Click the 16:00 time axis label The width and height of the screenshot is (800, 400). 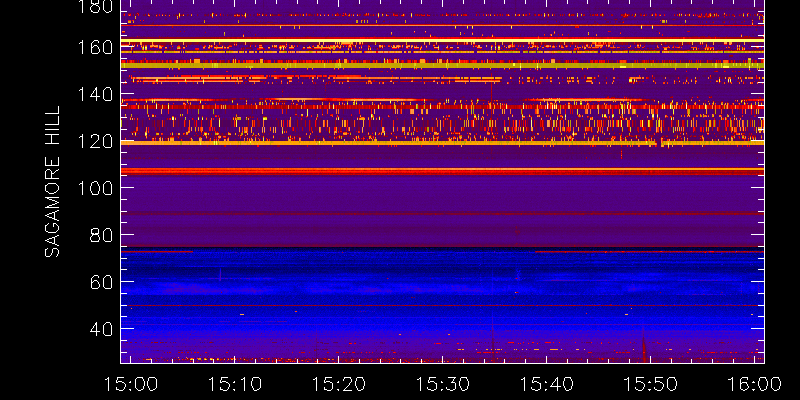pos(755,384)
